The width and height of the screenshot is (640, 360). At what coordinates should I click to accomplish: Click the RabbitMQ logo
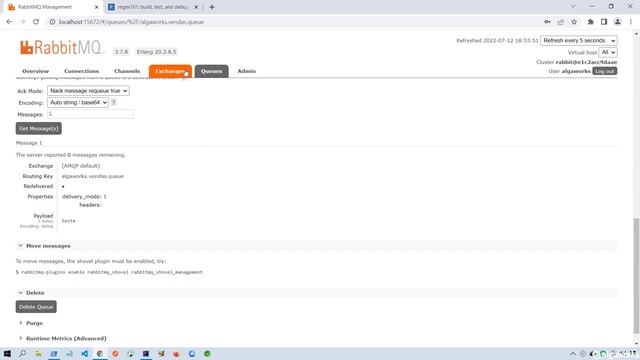point(61,47)
